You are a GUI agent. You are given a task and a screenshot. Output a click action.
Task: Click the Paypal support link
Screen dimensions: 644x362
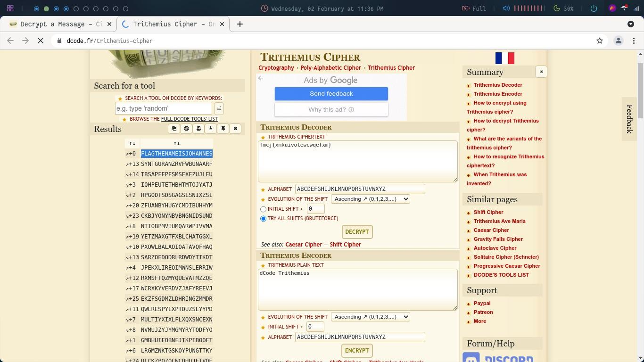click(482, 304)
